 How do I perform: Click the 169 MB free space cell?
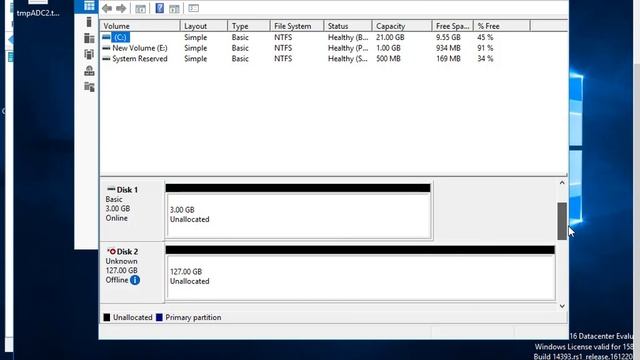tap(448, 59)
